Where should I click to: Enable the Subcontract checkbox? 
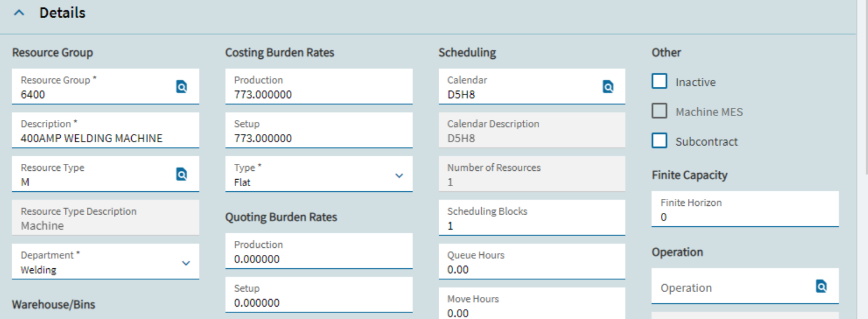(x=660, y=141)
